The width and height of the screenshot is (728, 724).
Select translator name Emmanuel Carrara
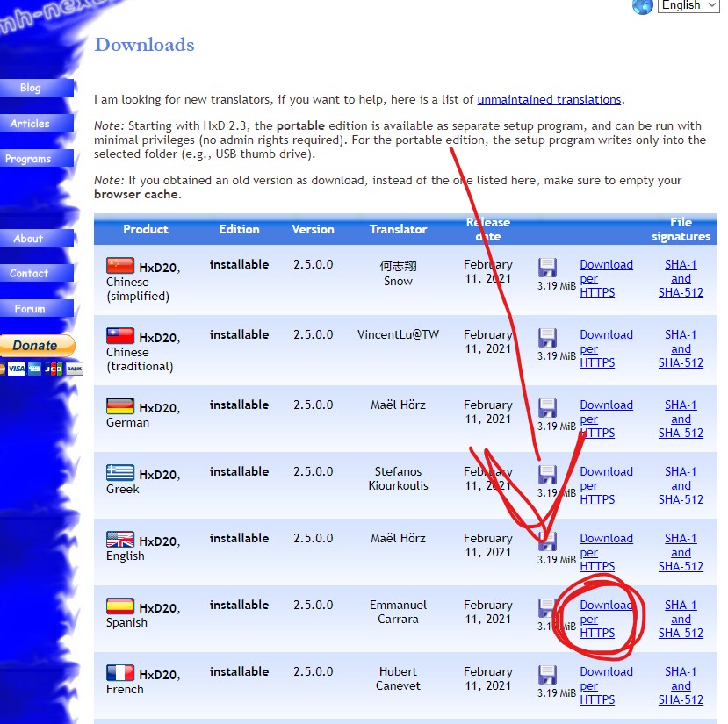pyautogui.click(x=398, y=613)
